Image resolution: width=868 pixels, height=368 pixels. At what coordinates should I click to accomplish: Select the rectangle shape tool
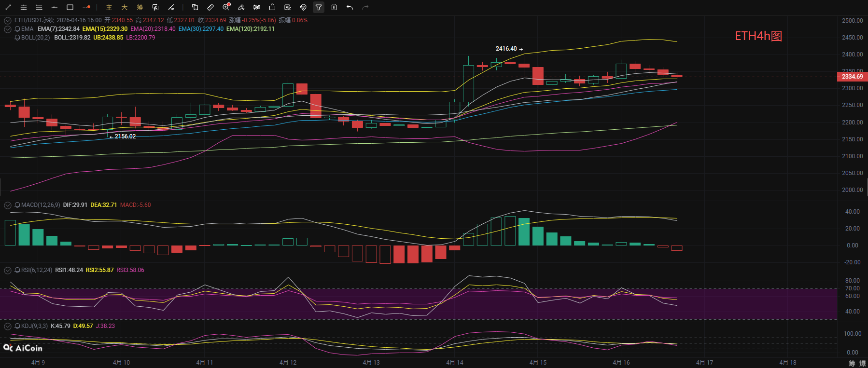pyautogui.click(x=70, y=7)
